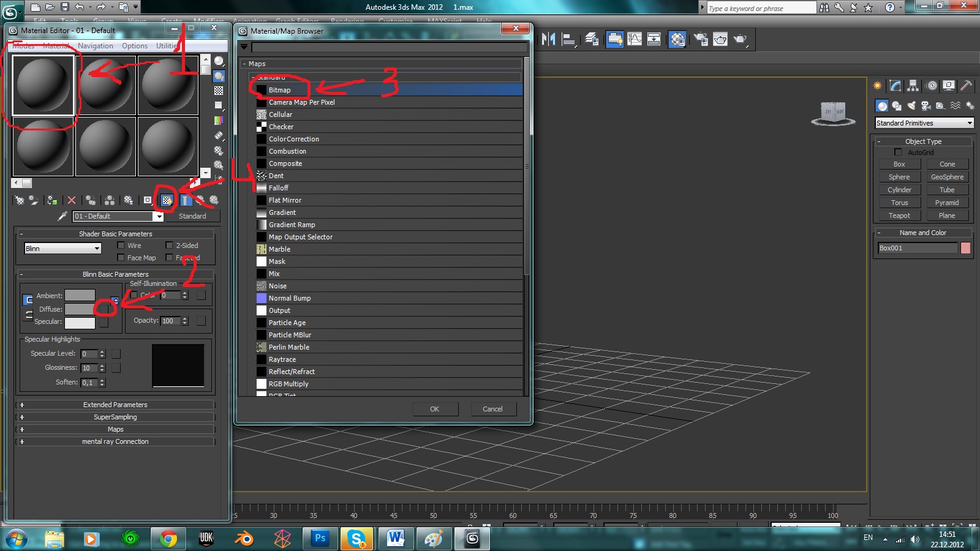Click the Standard material type button
The width and height of the screenshot is (980, 551).
(192, 216)
